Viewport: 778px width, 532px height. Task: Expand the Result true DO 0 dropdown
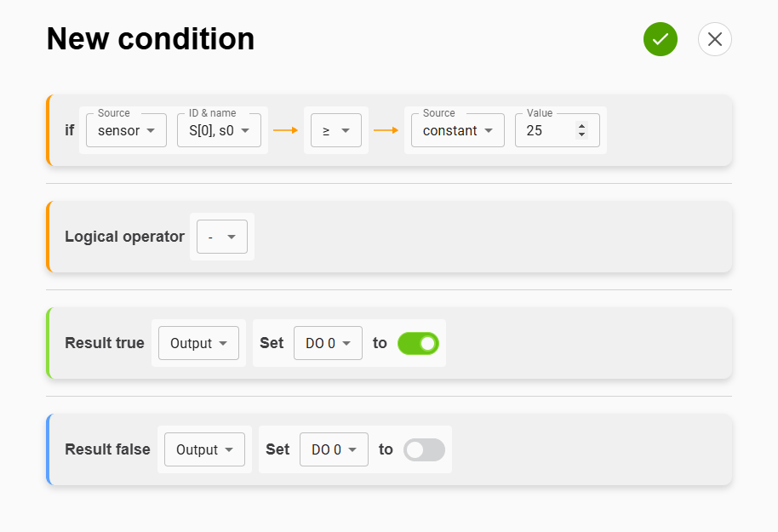point(328,343)
